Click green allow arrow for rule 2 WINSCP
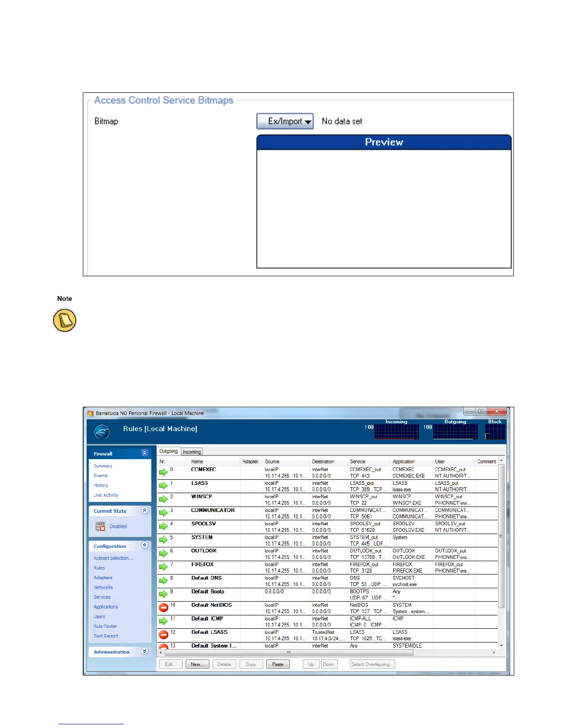Screen dimensions: 563x728 point(163,499)
